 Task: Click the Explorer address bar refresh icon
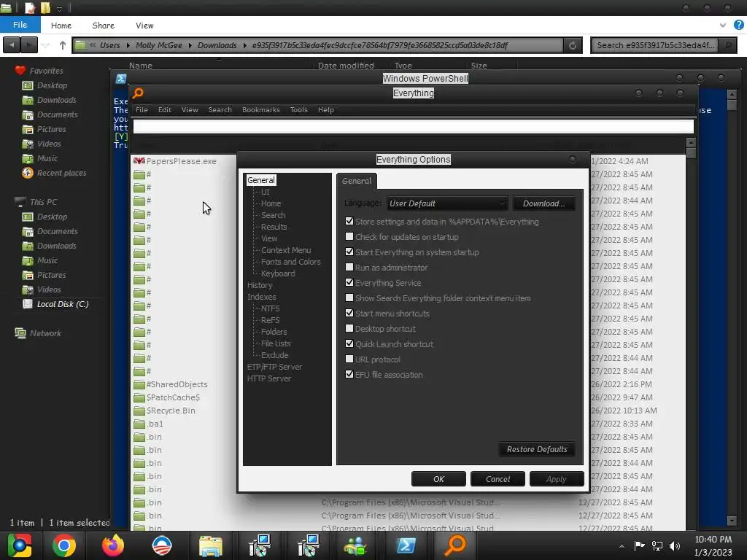click(x=573, y=45)
